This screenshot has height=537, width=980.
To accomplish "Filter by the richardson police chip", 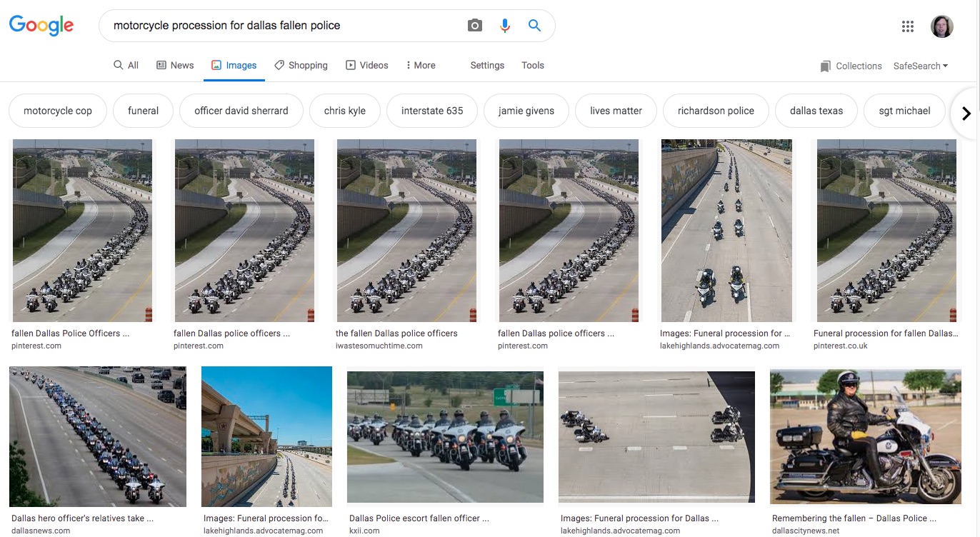I will pyautogui.click(x=716, y=111).
